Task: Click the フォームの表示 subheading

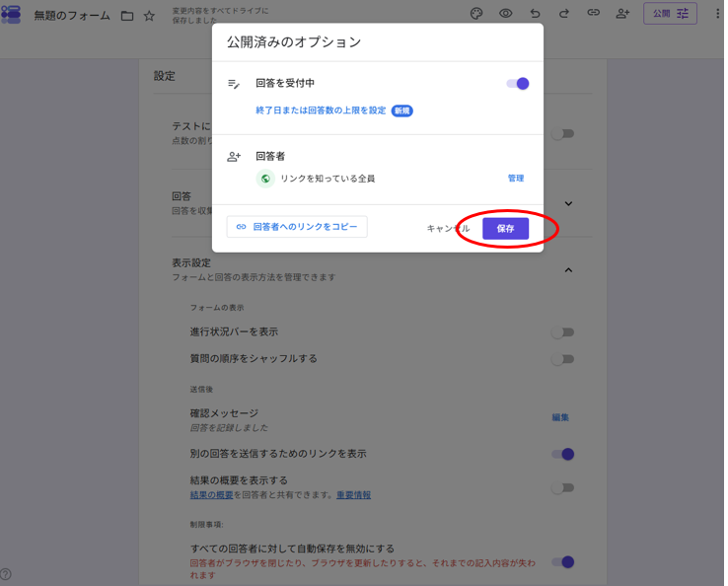Action: (x=217, y=308)
